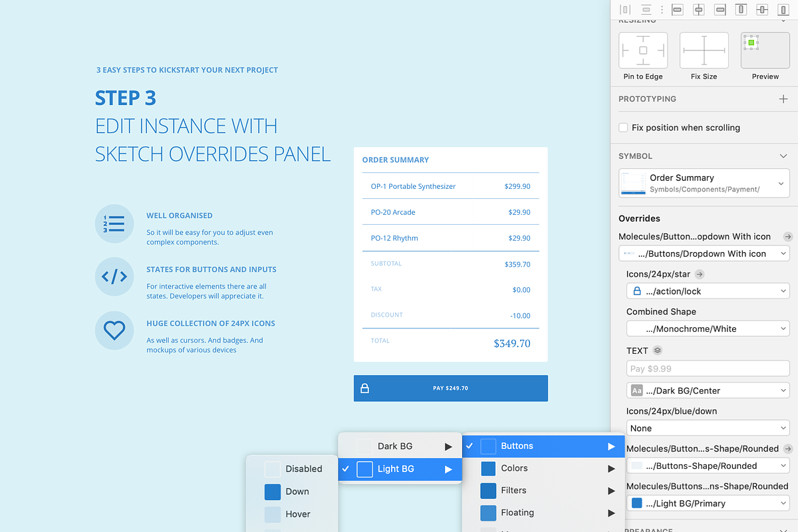Click the TEXT override input field
Screen dimensions: 798x532
coord(708,368)
